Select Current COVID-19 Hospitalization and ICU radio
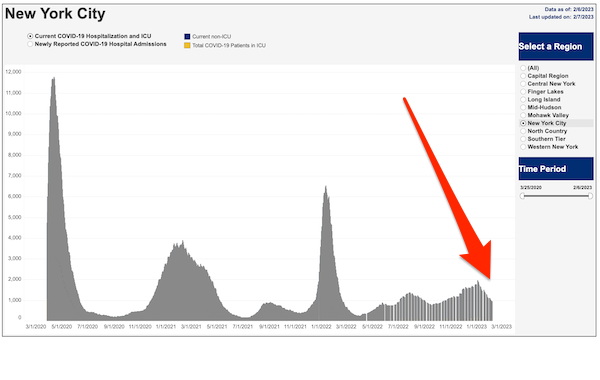Image resolution: width=600 pixels, height=380 pixels. point(30,36)
